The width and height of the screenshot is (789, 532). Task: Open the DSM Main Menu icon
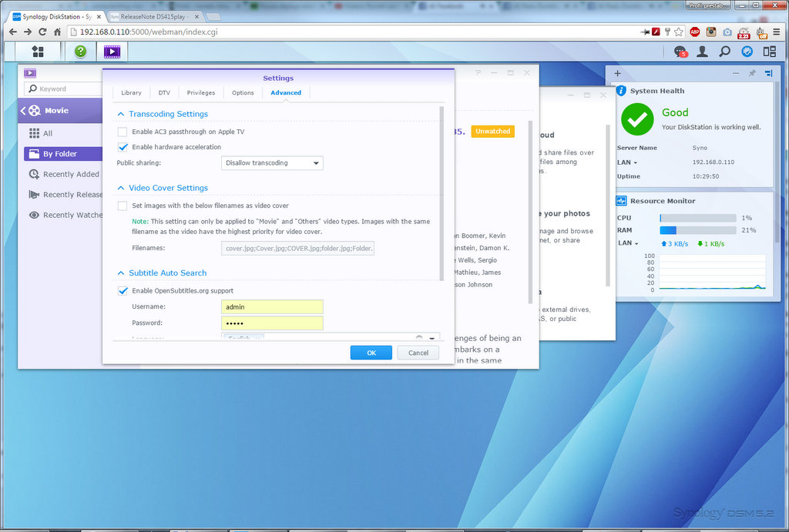[38, 52]
